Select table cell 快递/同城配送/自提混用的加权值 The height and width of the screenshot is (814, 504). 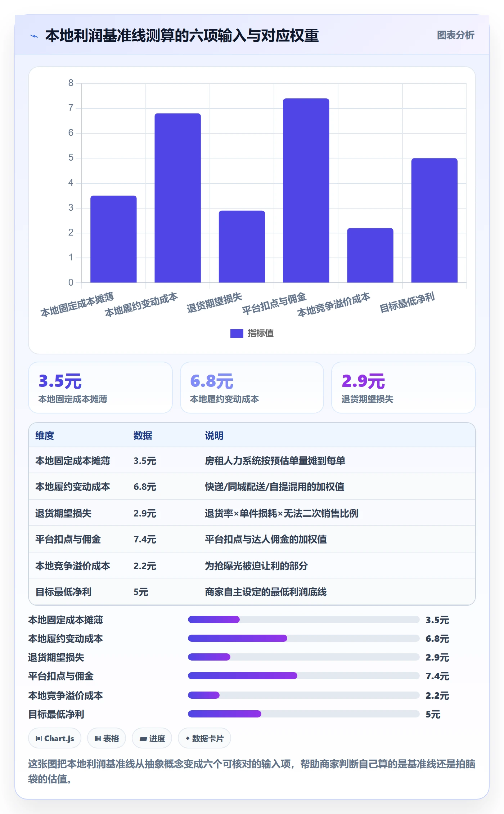(x=275, y=487)
